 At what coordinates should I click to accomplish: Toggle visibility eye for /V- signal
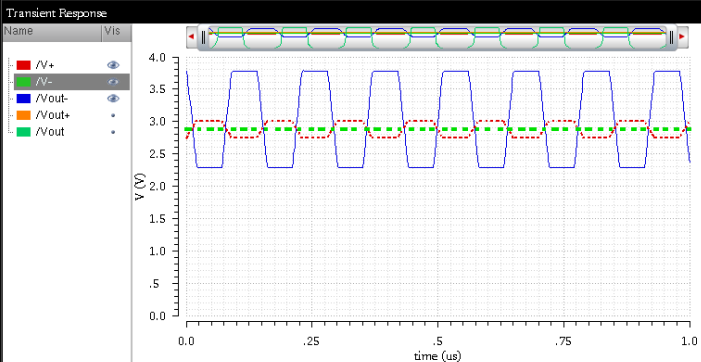[x=113, y=82]
